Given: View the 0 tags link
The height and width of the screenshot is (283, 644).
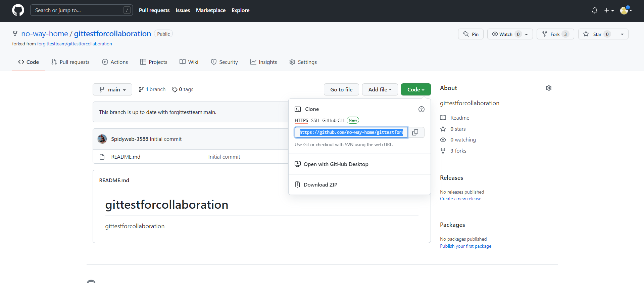Looking at the screenshot, I should (x=183, y=89).
